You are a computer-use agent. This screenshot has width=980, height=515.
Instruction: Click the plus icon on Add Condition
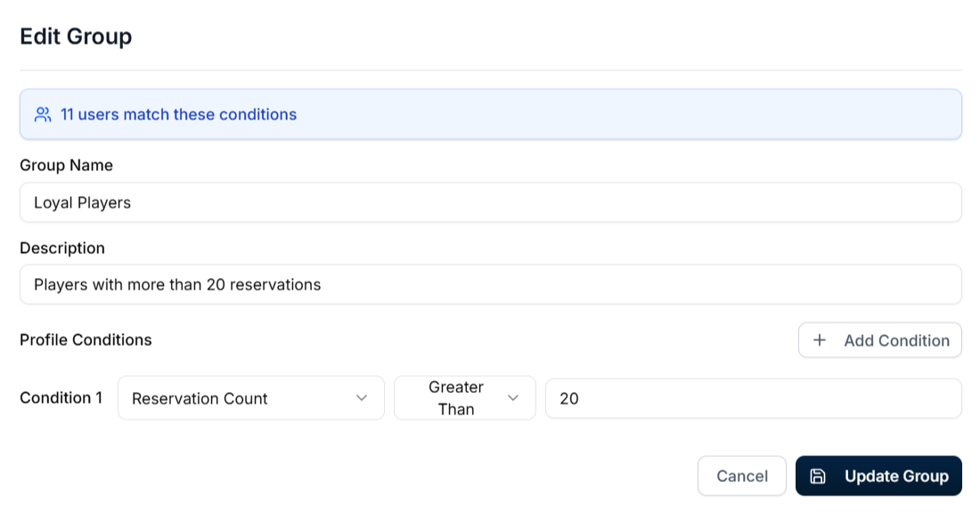(x=820, y=340)
